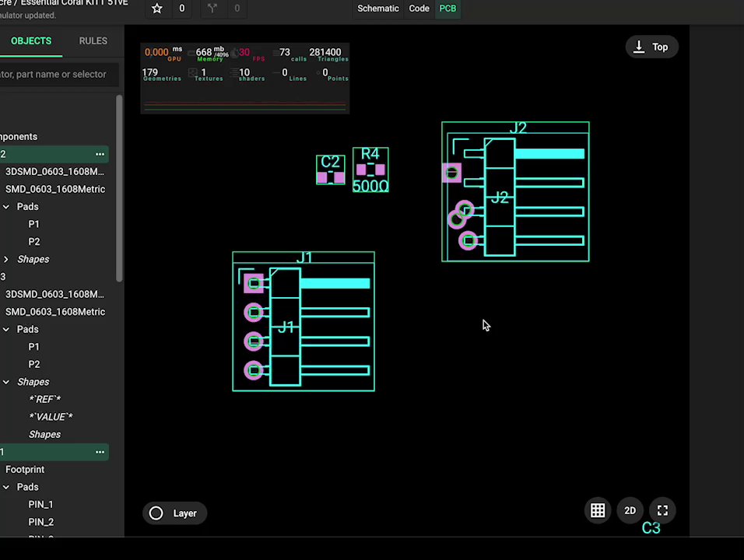Enter fullscreen with the expand icon

(662, 511)
